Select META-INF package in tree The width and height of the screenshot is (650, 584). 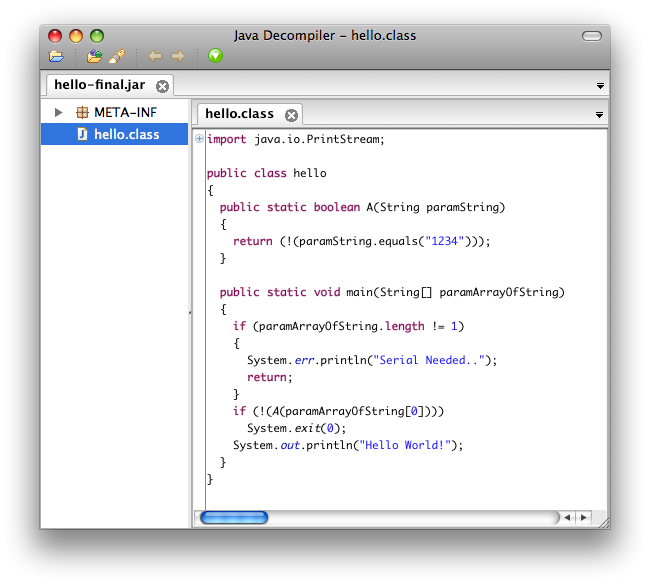pyautogui.click(x=125, y=112)
